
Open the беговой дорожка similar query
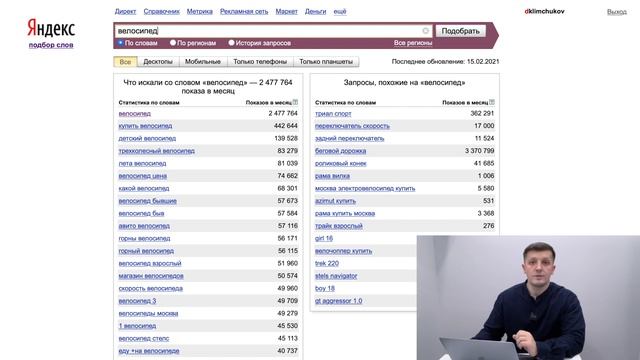pyautogui.click(x=340, y=151)
